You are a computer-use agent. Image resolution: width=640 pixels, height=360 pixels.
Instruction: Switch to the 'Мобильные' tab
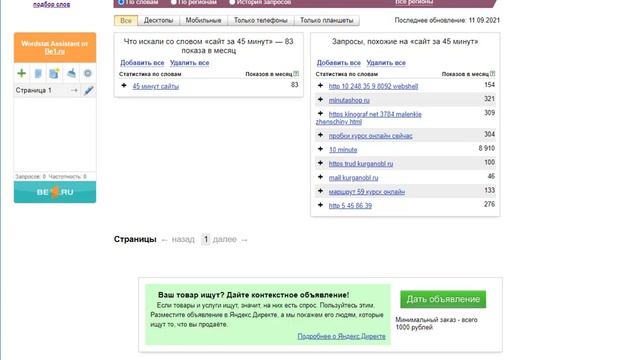(x=203, y=20)
